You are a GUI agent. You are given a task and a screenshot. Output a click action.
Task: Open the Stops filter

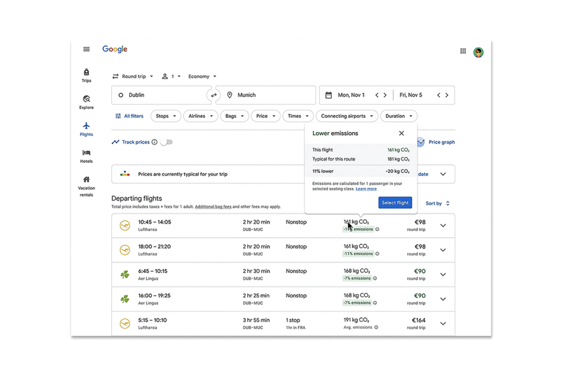click(166, 116)
